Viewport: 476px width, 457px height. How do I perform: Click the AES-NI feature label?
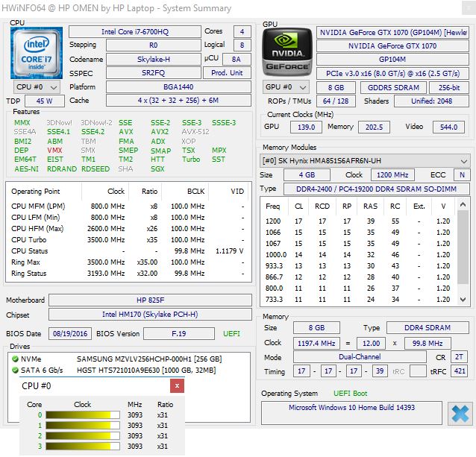point(26,169)
